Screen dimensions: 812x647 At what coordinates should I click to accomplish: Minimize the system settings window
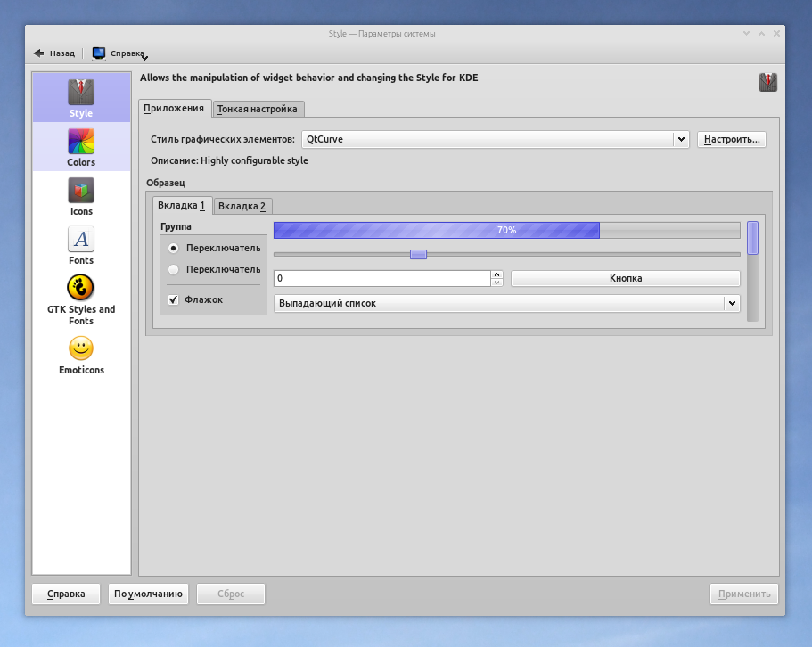pyautogui.click(x=746, y=34)
